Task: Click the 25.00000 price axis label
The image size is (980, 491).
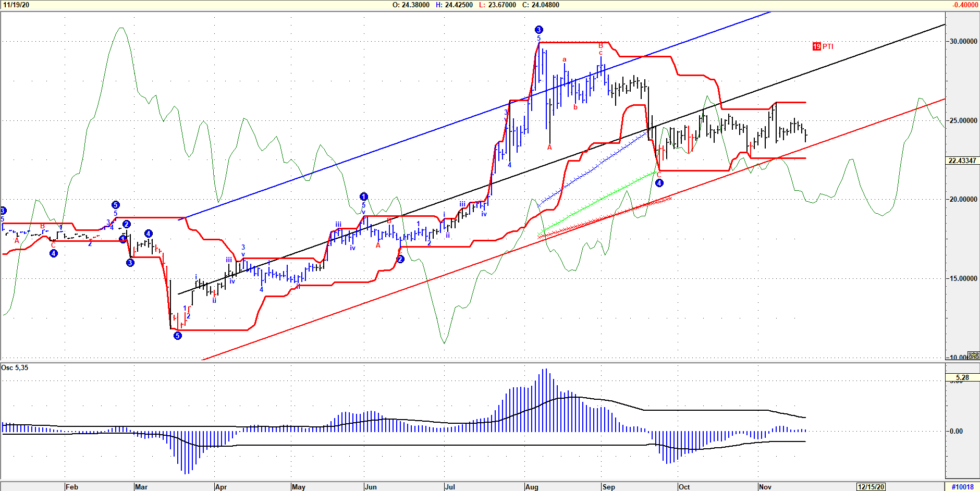Action: coord(963,120)
